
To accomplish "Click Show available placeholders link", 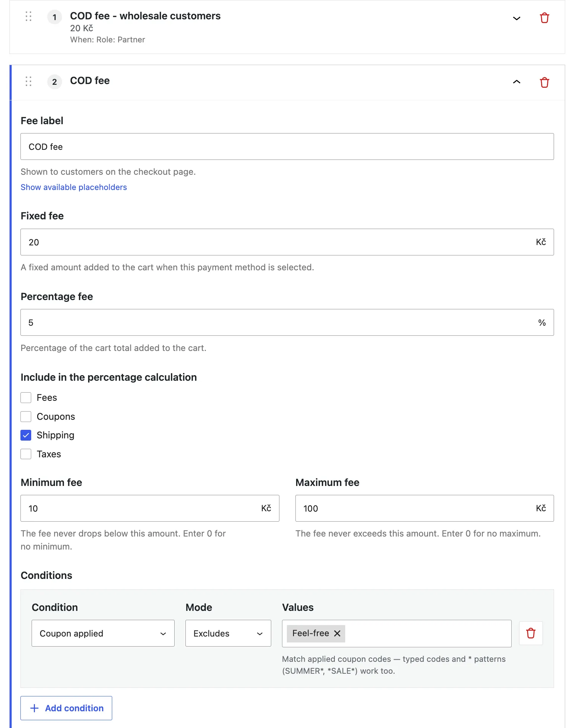I will tap(74, 187).
